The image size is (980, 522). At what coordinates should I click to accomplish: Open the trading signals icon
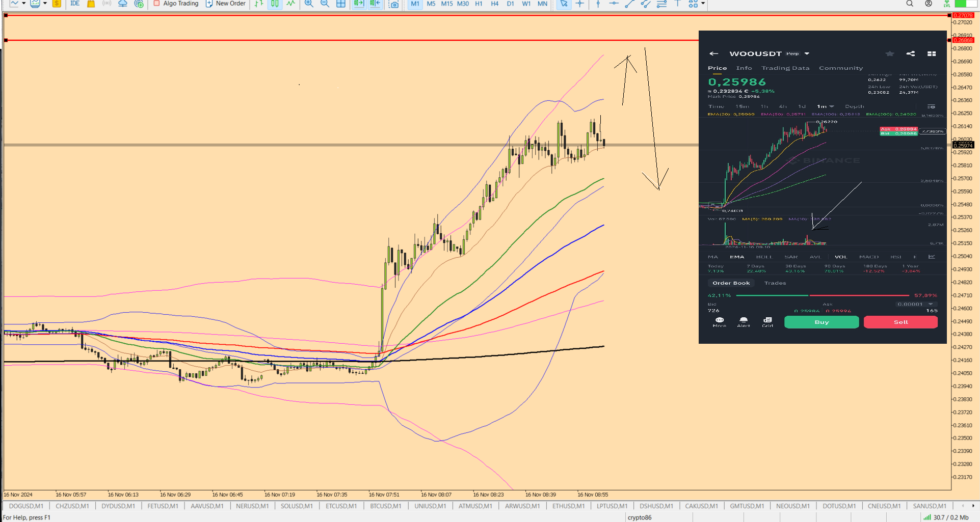point(107,4)
